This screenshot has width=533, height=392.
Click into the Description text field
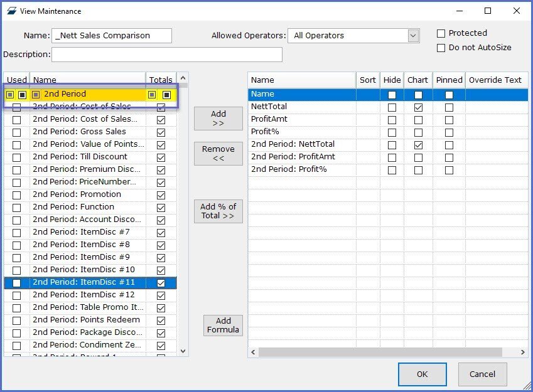(x=166, y=55)
